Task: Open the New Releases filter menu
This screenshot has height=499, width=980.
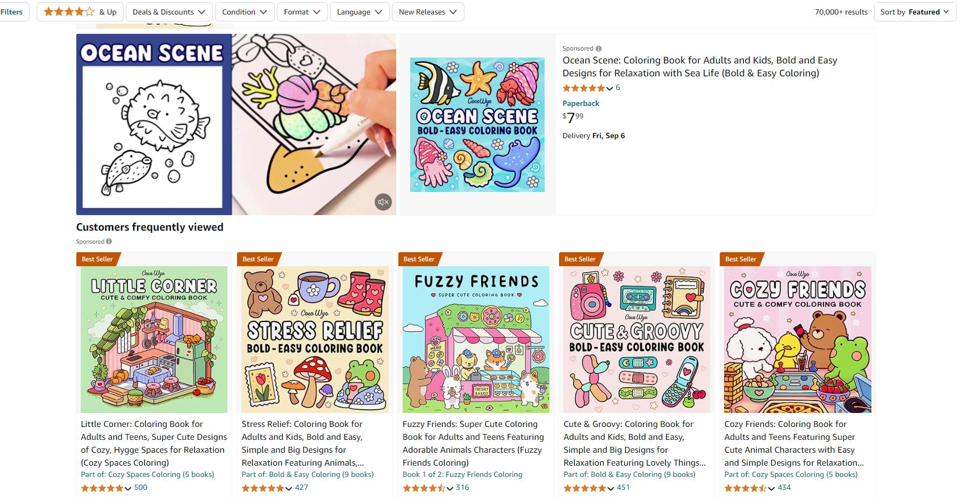Action: (427, 12)
